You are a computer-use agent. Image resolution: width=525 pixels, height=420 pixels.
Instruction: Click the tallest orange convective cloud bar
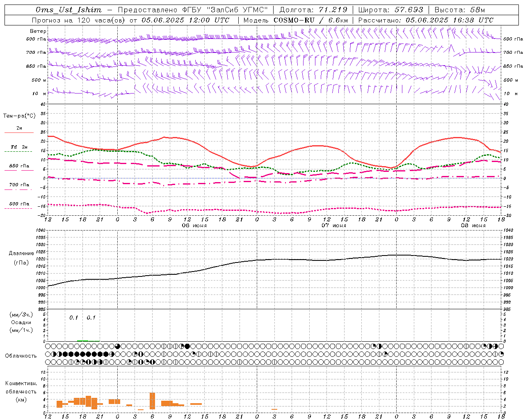click(153, 401)
